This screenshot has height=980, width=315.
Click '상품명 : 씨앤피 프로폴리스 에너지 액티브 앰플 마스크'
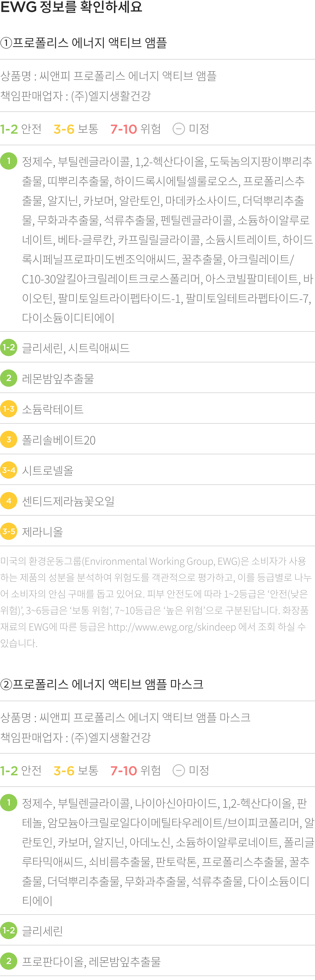125,717
